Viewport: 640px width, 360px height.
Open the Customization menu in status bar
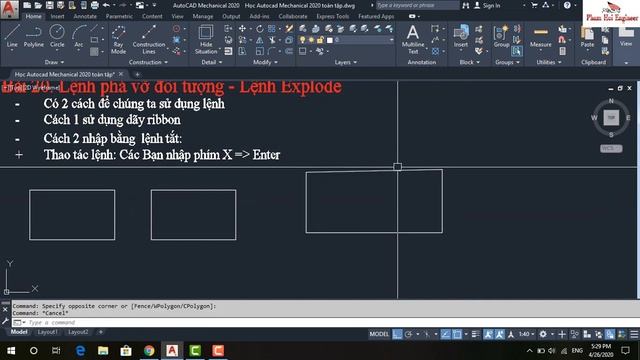634,334
